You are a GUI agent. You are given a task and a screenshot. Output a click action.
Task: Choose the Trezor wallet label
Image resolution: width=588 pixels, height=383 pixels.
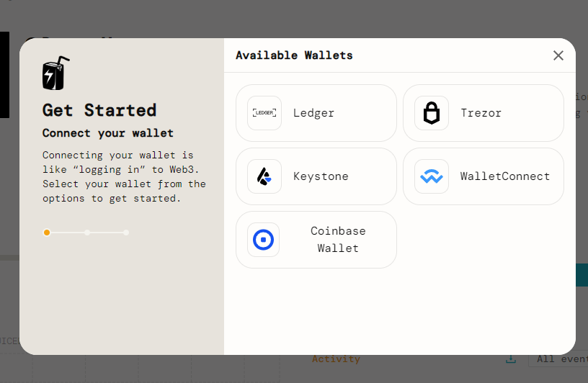coord(481,113)
